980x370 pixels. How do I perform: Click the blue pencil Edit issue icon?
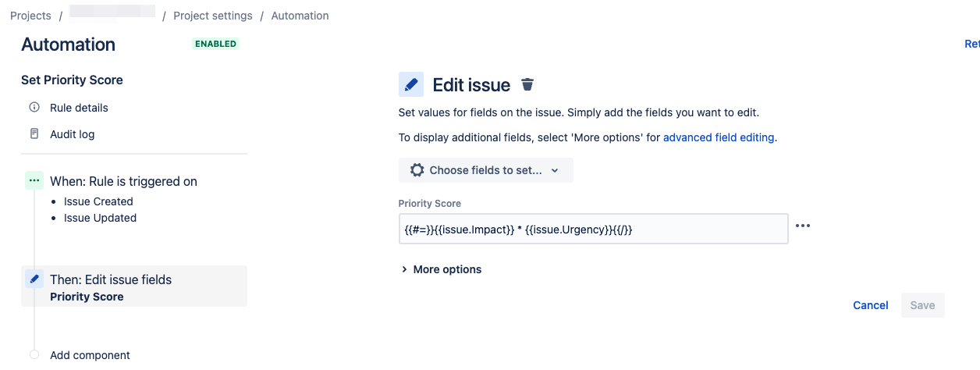(x=411, y=84)
